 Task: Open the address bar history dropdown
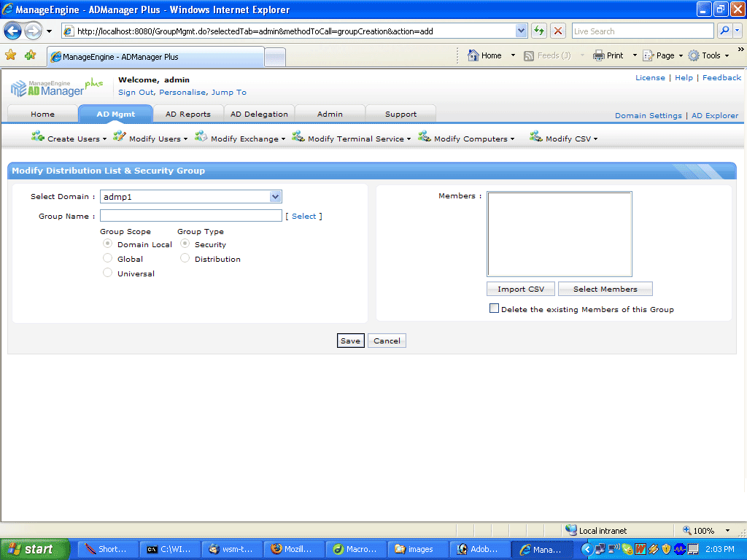521,31
